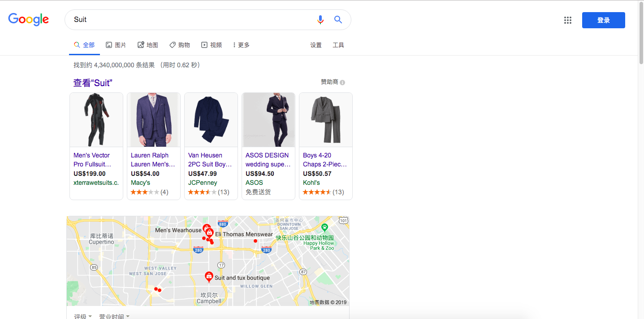This screenshot has width=644, height=319.
Task: Open 工具 options
Action: (x=338, y=45)
